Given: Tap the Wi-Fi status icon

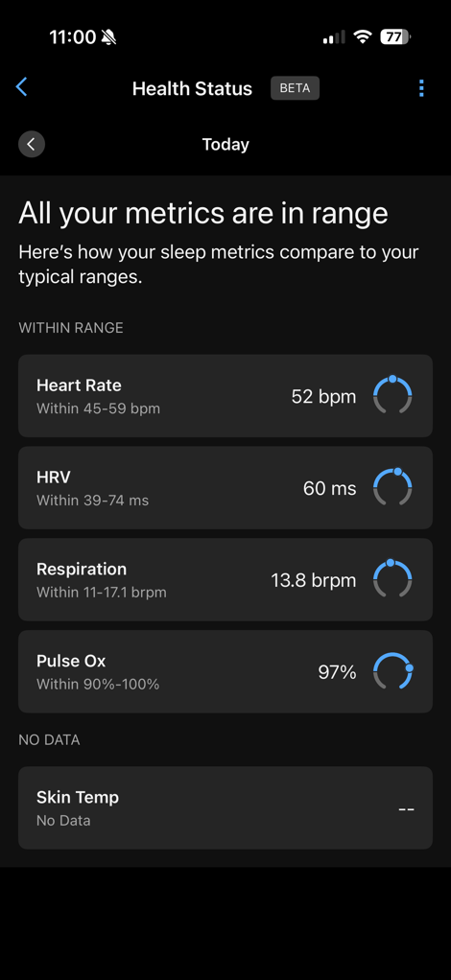Looking at the screenshot, I should [362, 36].
